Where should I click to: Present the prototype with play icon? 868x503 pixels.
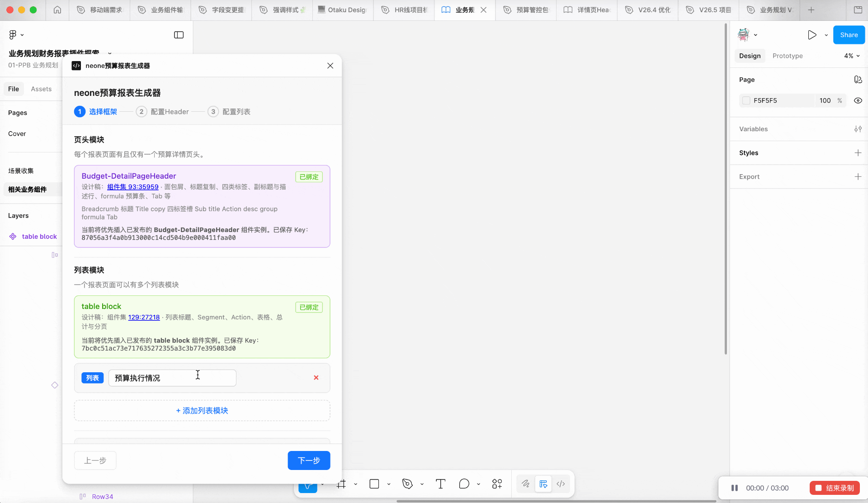coord(812,35)
